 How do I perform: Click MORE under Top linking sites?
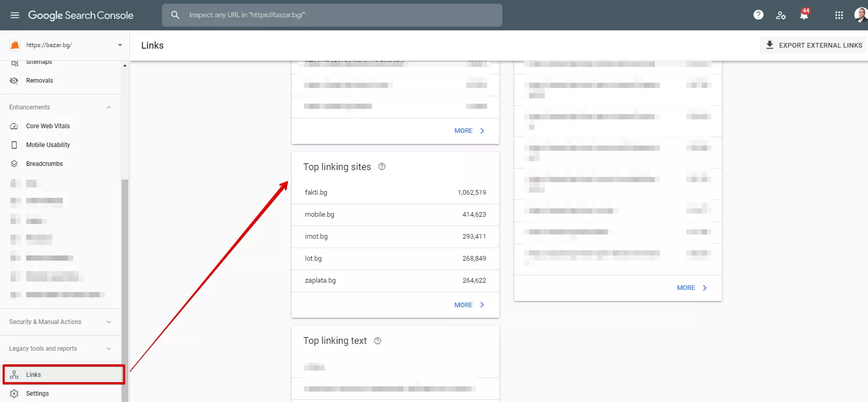coord(469,305)
